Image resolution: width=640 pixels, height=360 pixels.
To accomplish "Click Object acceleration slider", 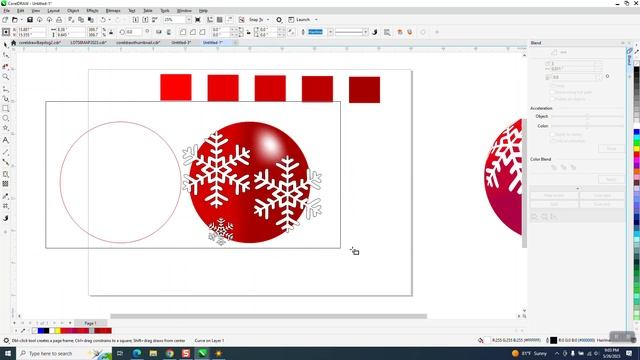I will [587, 116].
